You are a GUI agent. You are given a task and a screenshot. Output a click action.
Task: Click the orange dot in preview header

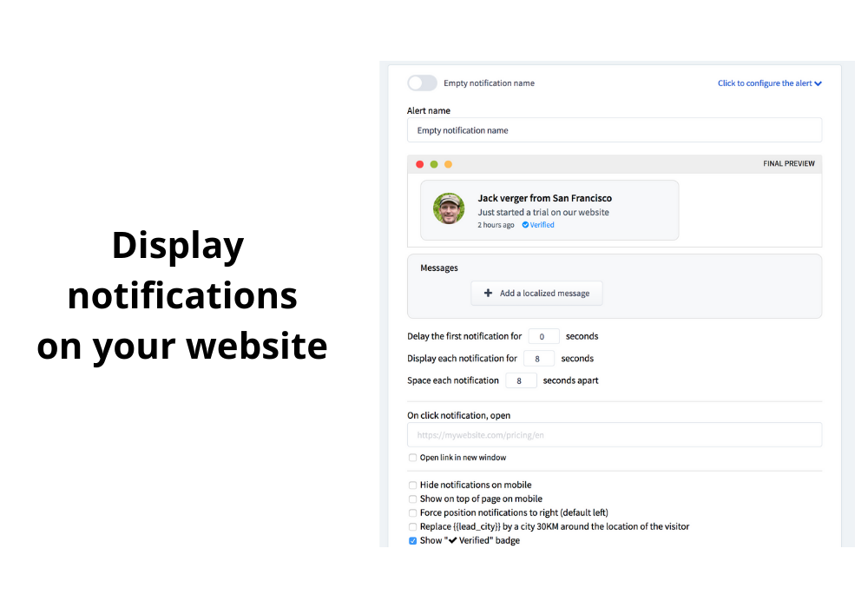coord(448,164)
